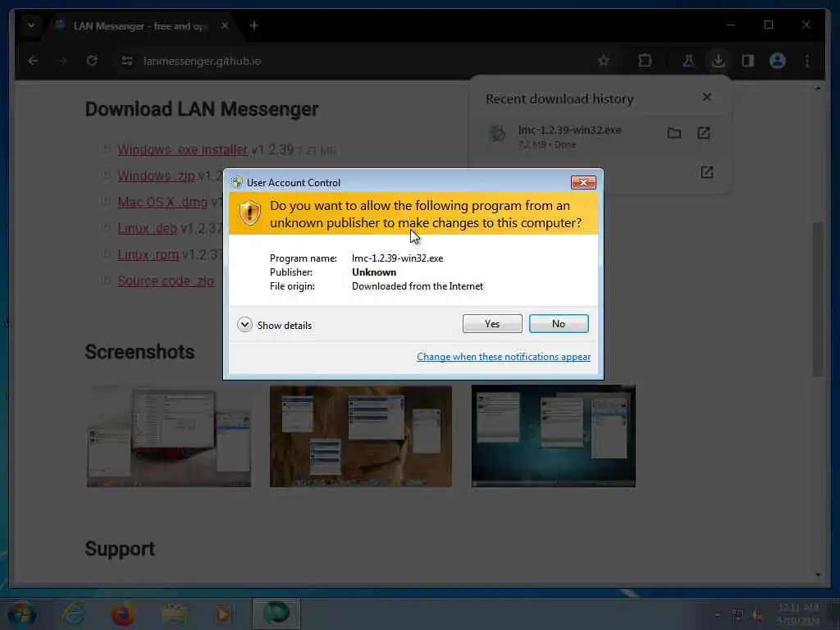Viewport: 840px width, 630px height.
Task: Open the tab search dropdown arrow
Action: coord(31,25)
